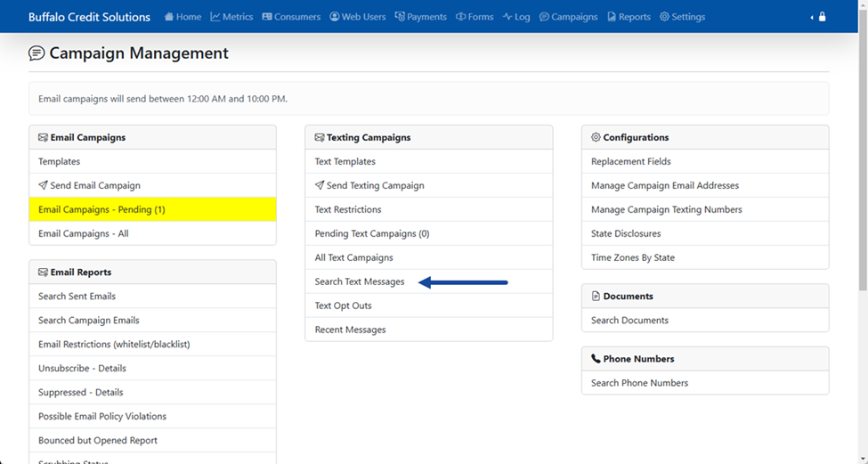Open Manage Campaign Email Addresses
This screenshot has height=464, width=868.
click(x=705, y=185)
